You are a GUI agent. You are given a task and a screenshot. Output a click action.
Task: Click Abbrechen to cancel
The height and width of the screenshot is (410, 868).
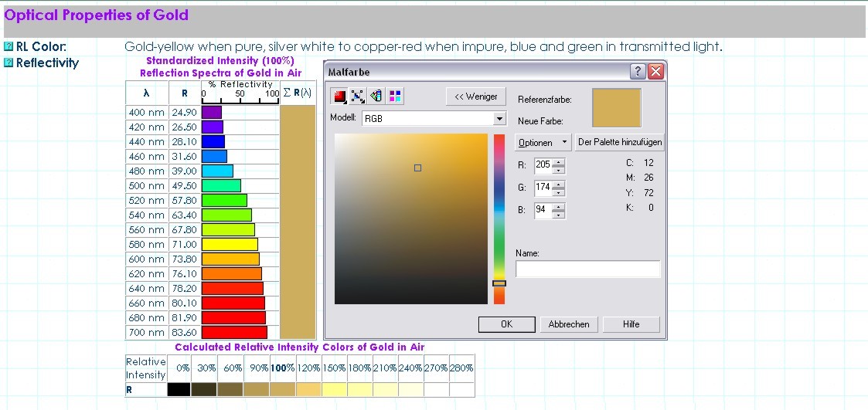(x=569, y=324)
